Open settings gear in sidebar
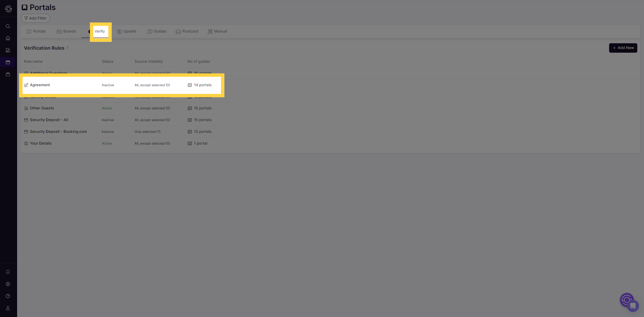Viewport: 644px width, 317px height. [x=8, y=284]
